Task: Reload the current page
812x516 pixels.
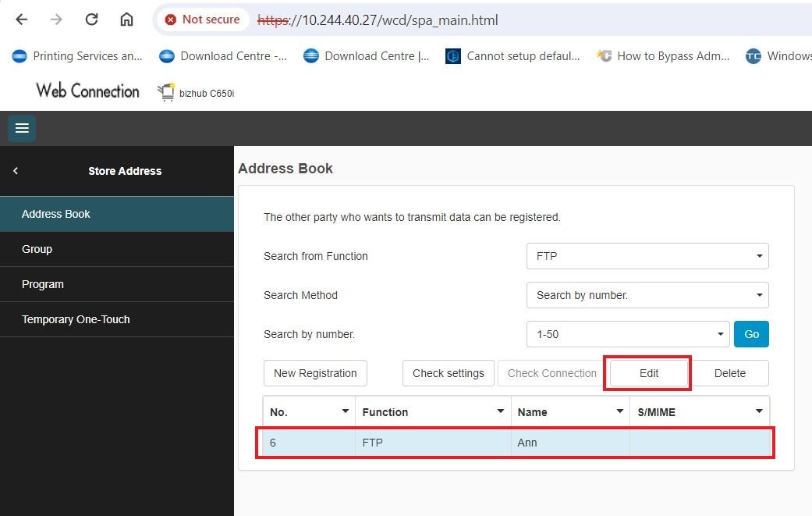Action: (x=91, y=20)
